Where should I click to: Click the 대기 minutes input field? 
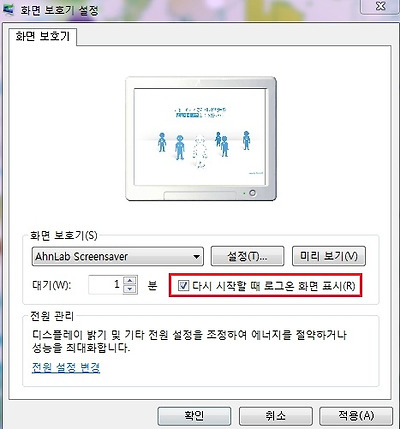(106, 285)
